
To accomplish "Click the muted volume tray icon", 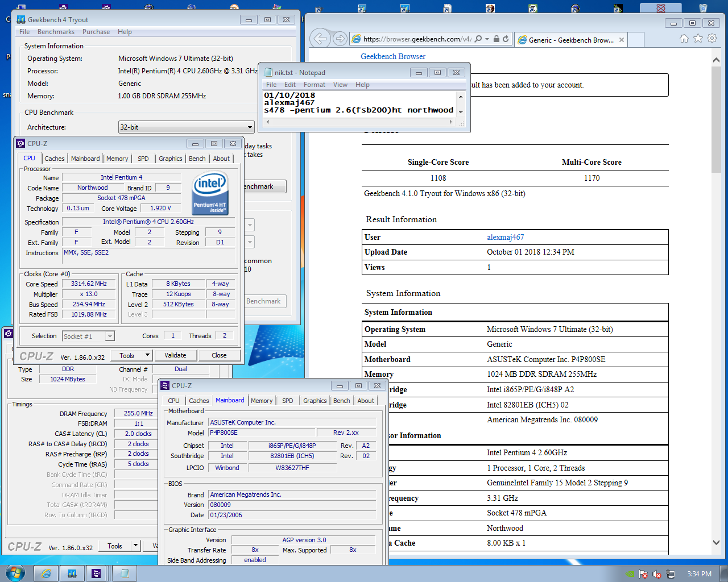I will (x=657, y=574).
